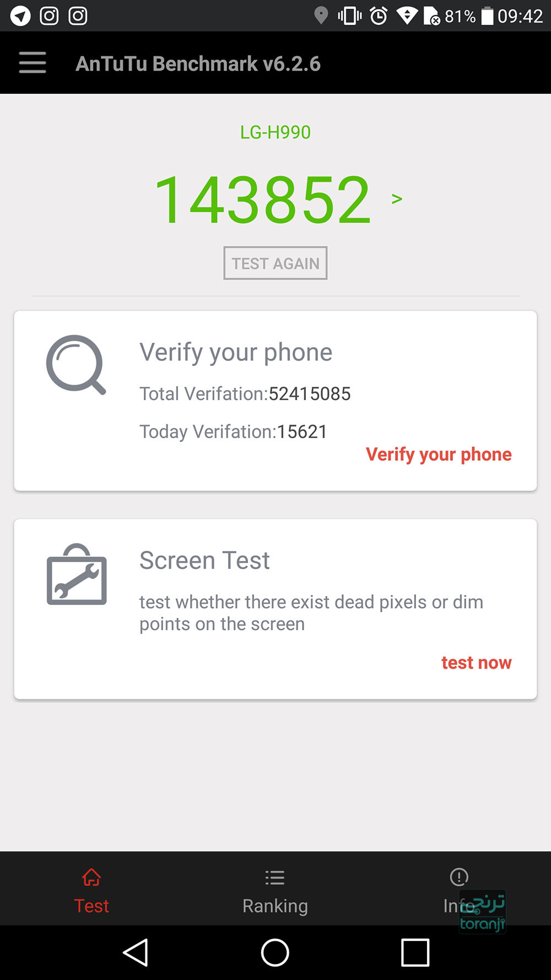
Task: Tap the Android home circle button
Action: click(x=275, y=952)
